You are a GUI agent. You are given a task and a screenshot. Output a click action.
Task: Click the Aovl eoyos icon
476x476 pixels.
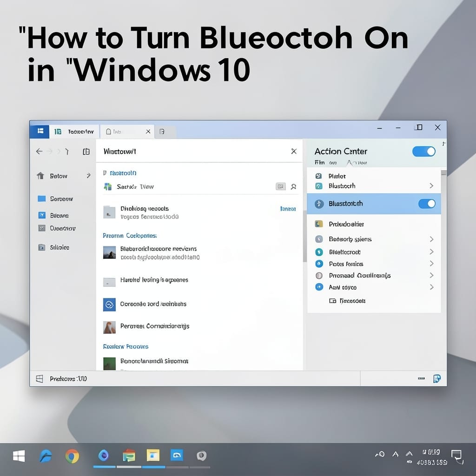pos(319,287)
